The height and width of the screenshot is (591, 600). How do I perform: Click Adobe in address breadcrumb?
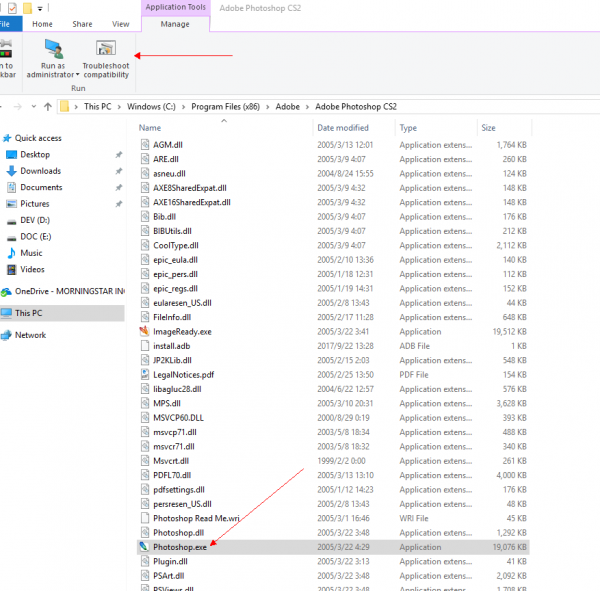pyautogui.click(x=287, y=106)
